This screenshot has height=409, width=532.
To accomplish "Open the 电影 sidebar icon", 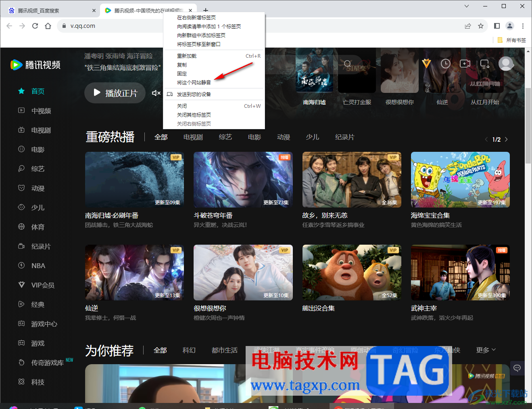I will point(21,149).
